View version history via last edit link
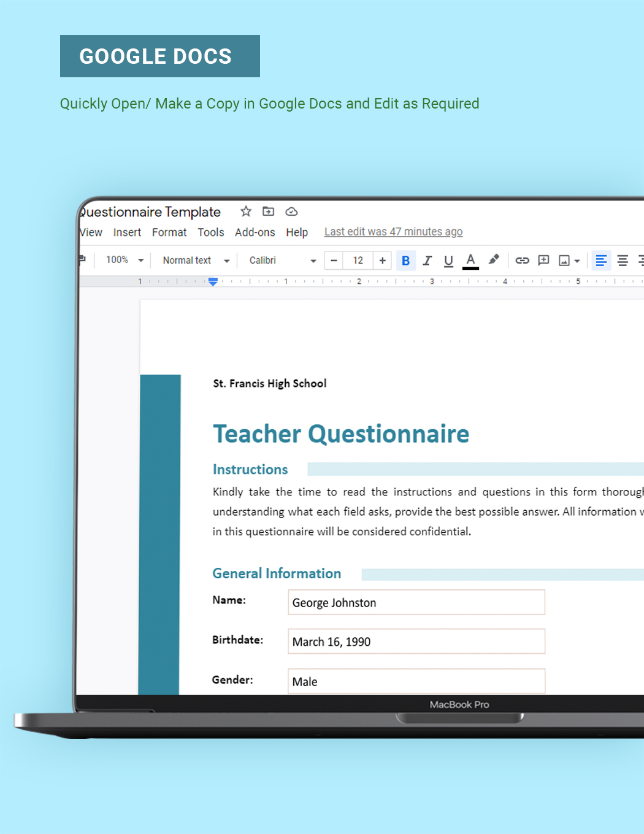 coord(393,231)
